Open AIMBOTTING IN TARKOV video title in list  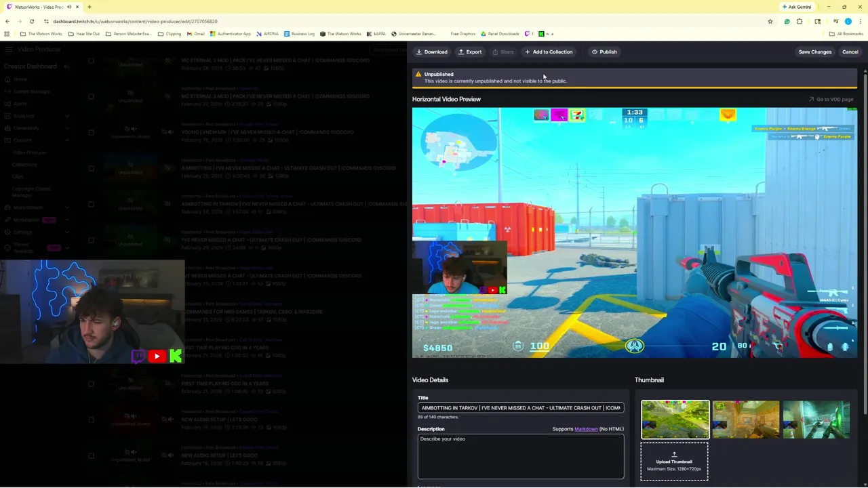294,204
